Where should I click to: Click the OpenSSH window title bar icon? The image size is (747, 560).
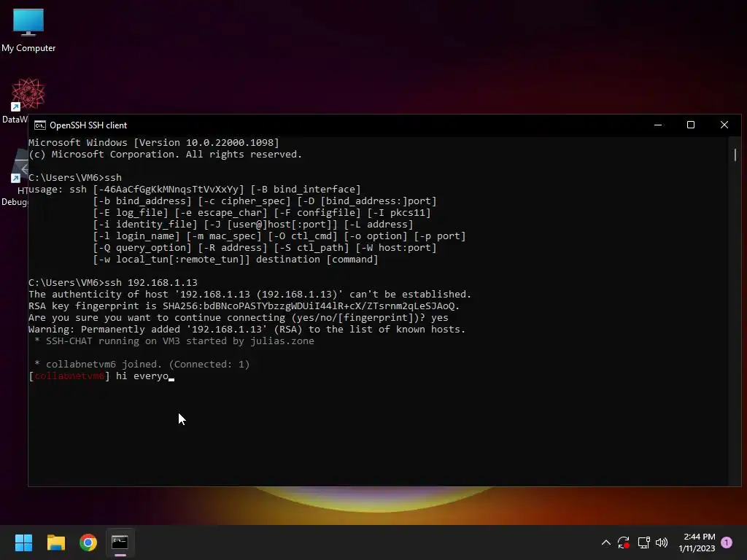coord(40,125)
